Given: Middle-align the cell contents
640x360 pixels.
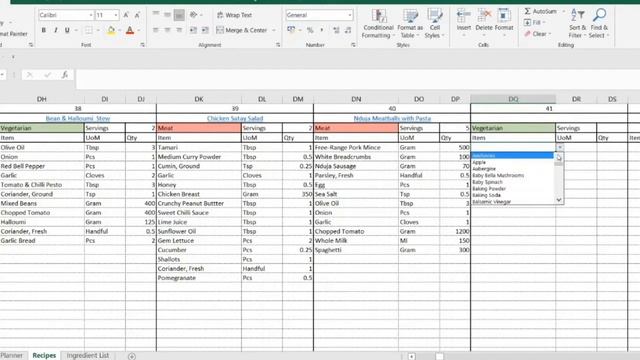Looking at the screenshot, I should [167, 15].
